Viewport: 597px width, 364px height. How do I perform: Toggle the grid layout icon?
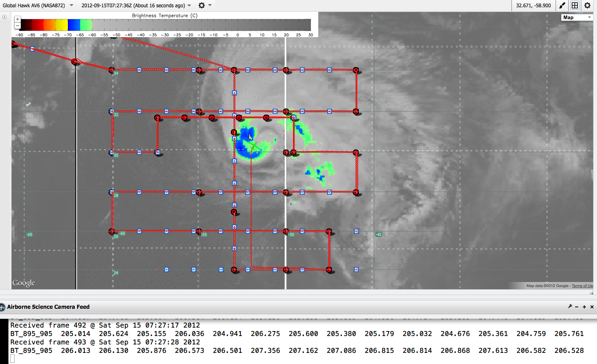(x=574, y=5)
